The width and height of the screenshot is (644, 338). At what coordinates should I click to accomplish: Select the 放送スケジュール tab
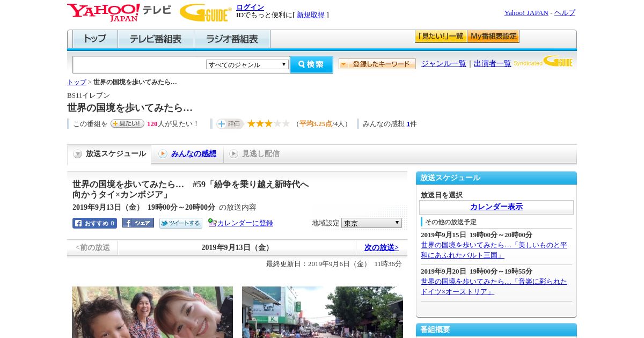[x=109, y=154]
